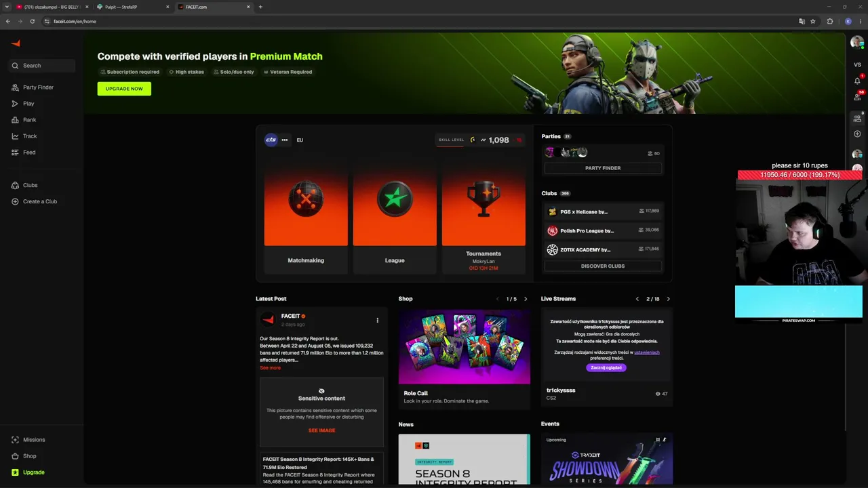868x488 pixels.
Task: Click the Create a Club plus icon
Action: click(x=15, y=201)
